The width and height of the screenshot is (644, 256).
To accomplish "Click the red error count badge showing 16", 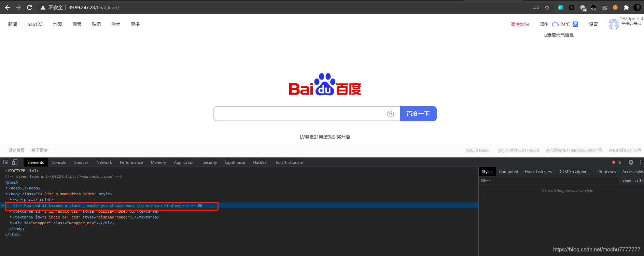I will click(x=617, y=162).
